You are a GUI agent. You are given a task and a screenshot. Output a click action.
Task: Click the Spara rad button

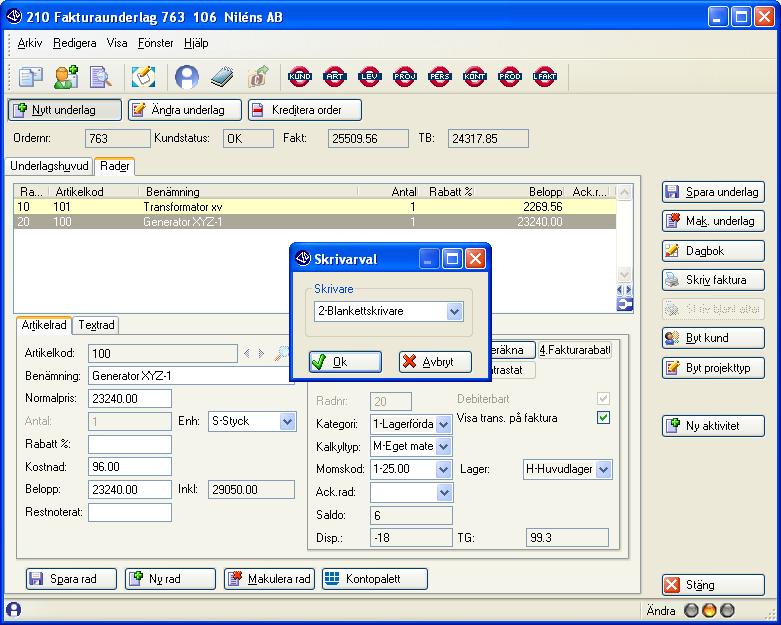(x=71, y=579)
